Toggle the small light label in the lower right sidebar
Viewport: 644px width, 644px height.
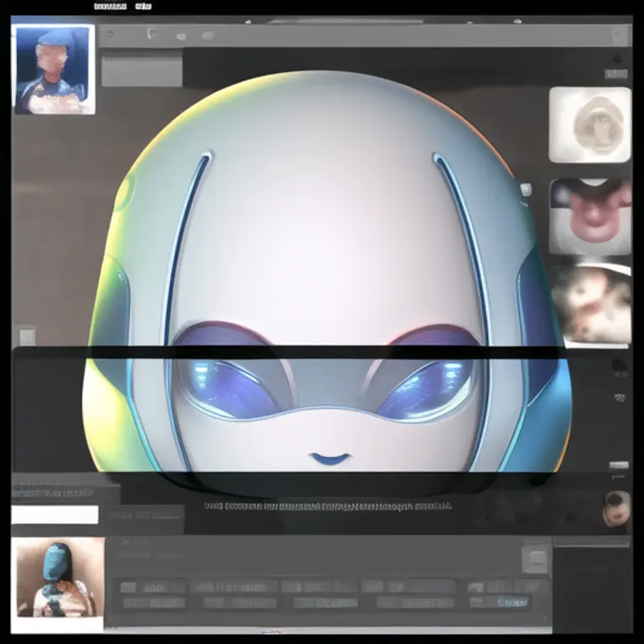[x=618, y=465]
